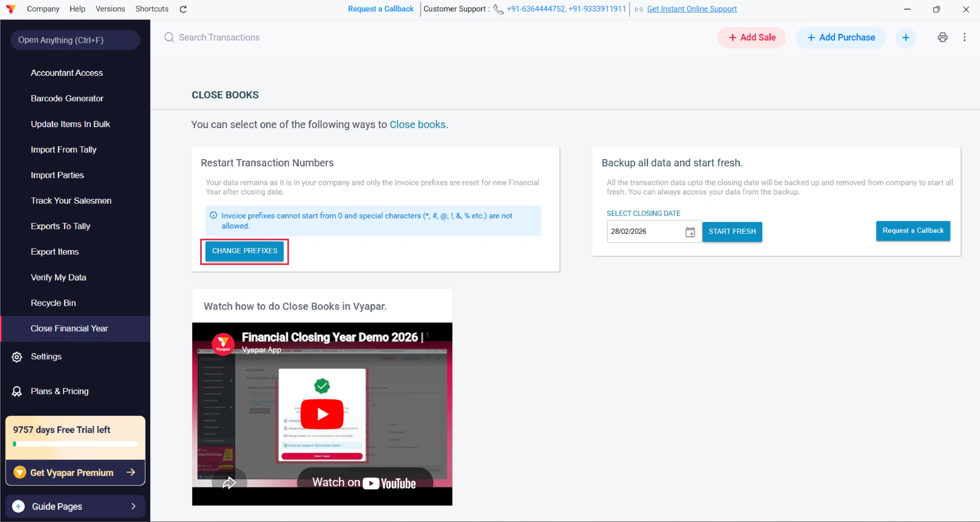
Task: Click the START FRESH button
Action: (732, 232)
